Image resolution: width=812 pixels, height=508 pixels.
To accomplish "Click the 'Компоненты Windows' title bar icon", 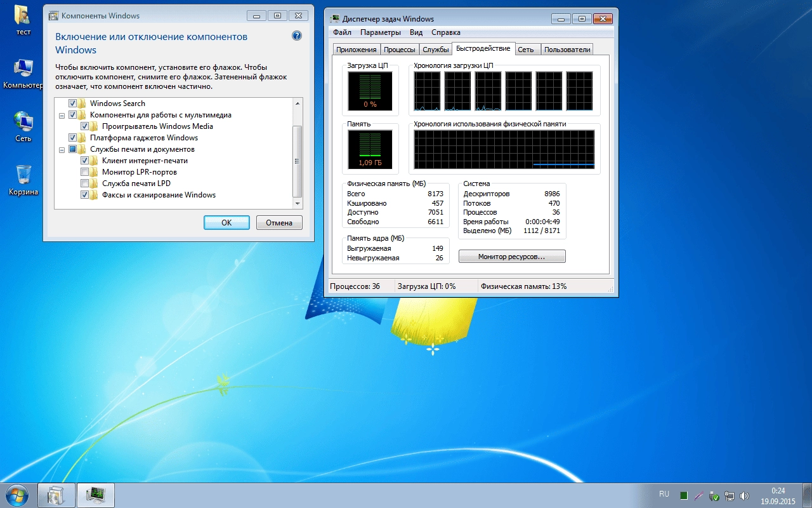I will (53, 15).
